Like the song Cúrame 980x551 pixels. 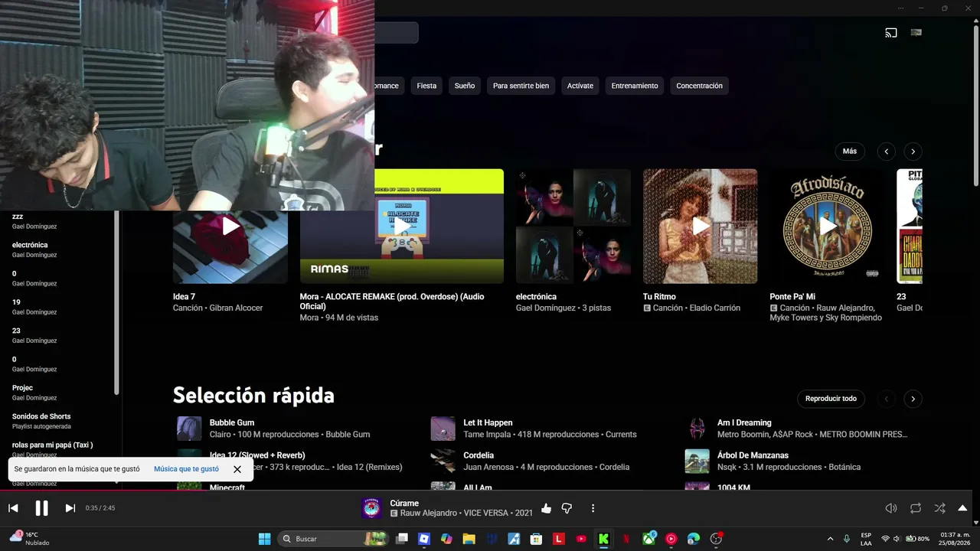click(546, 508)
